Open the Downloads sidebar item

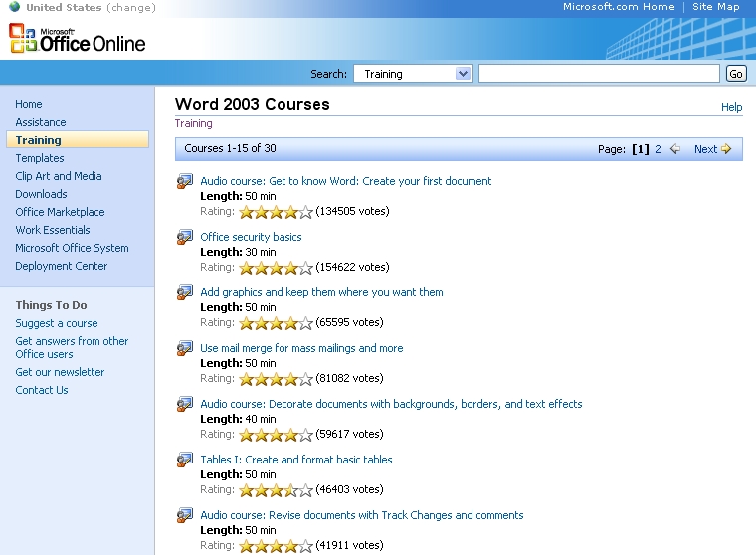click(41, 194)
